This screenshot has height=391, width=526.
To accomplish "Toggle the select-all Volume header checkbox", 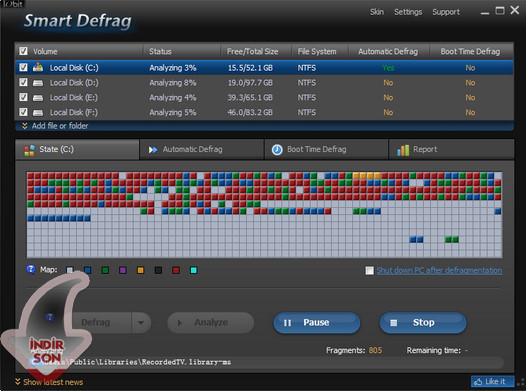I will [23, 51].
